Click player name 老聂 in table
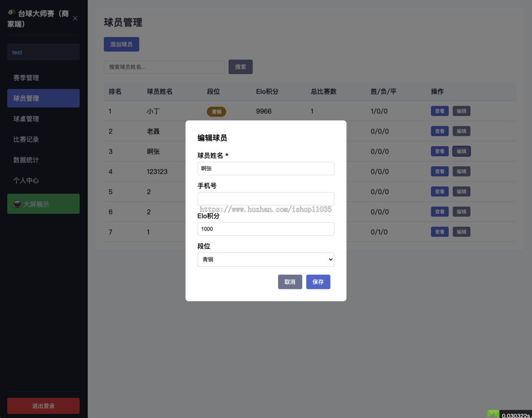This screenshot has width=532, height=418. pos(153,131)
